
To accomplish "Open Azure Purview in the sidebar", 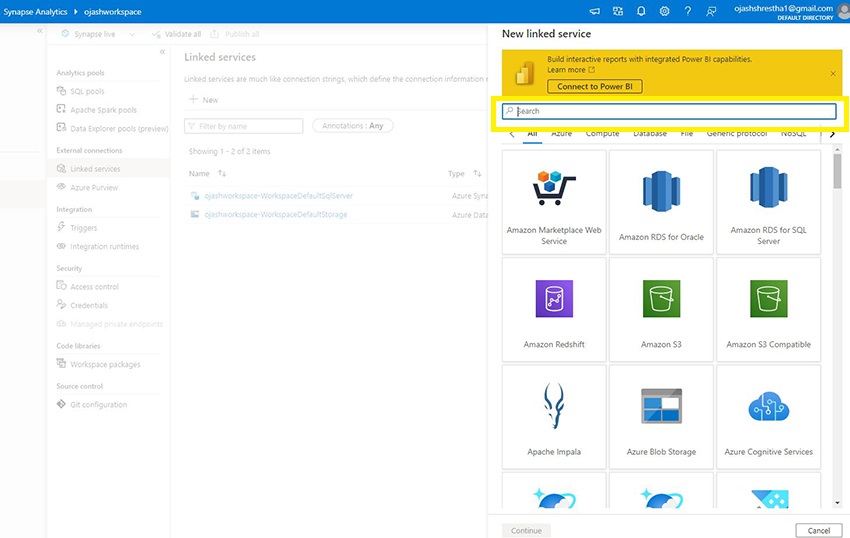I will tap(87, 187).
